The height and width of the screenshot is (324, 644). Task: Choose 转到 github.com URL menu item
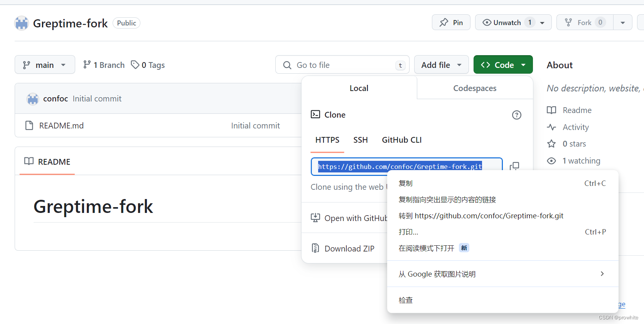(x=503, y=216)
